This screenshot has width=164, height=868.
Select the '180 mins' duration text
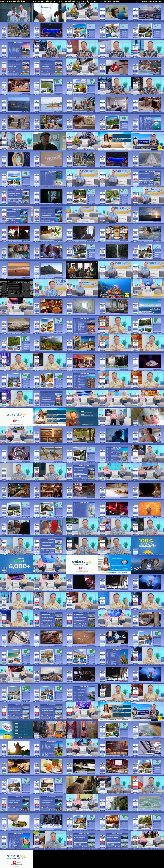[114, 1]
